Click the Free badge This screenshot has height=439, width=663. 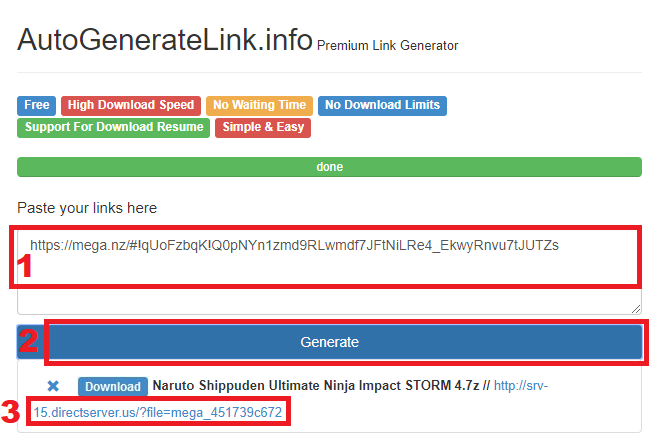[37, 105]
